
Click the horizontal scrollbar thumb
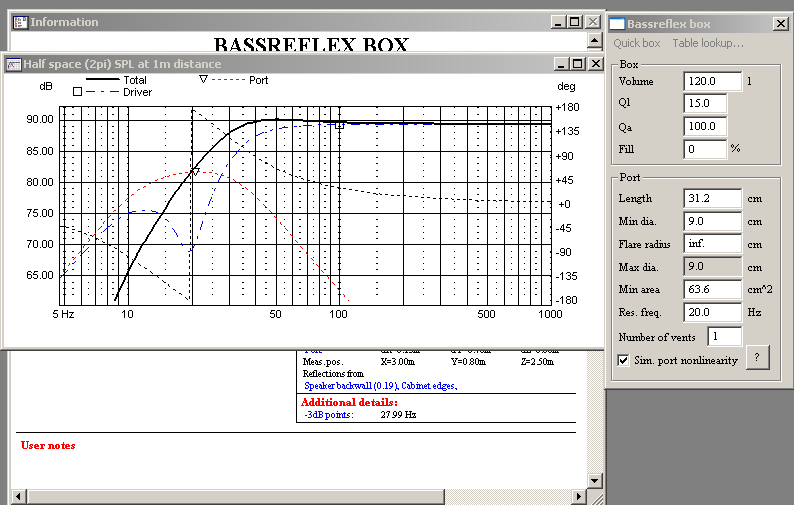coord(236,496)
